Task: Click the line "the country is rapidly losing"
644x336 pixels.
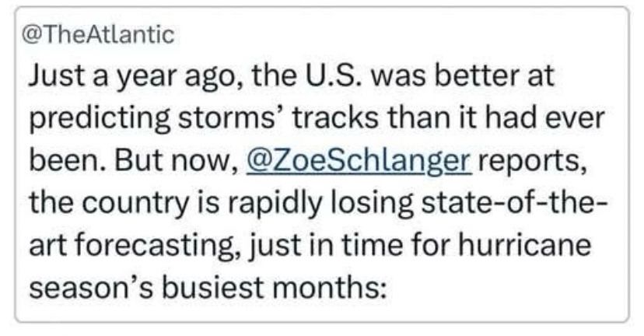Action: 222,204
